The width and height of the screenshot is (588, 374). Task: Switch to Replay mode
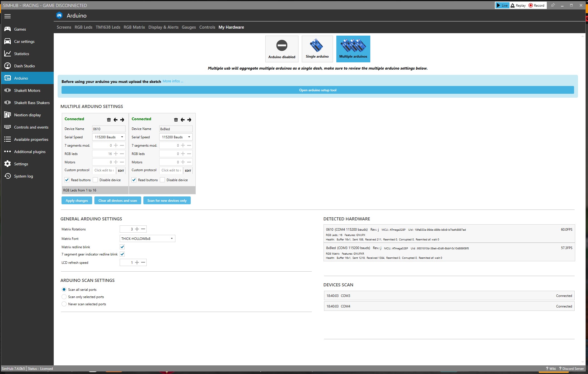[x=518, y=5]
